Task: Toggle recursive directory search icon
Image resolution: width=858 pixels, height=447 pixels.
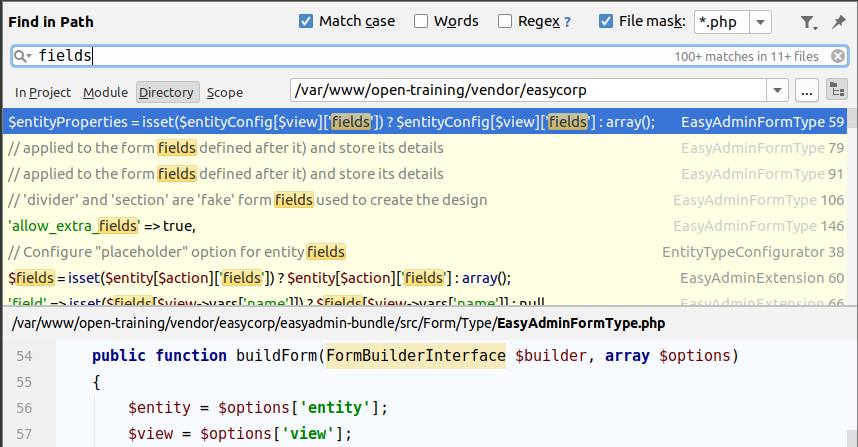Action: coord(837,90)
